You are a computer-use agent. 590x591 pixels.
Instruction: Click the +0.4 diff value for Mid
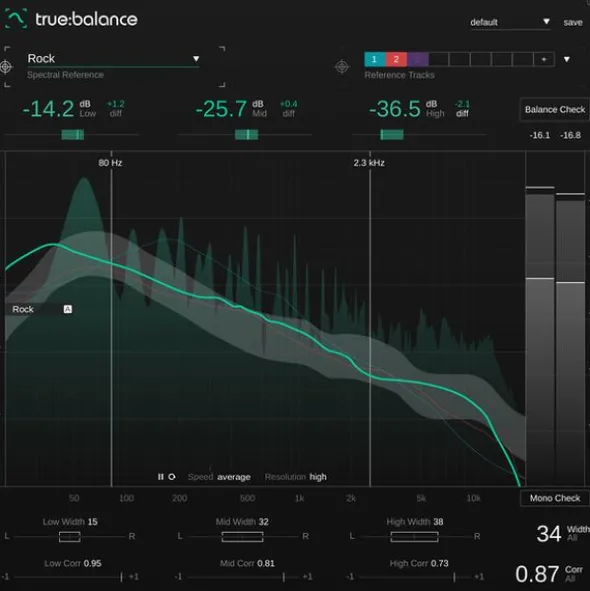(x=289, y=104)
